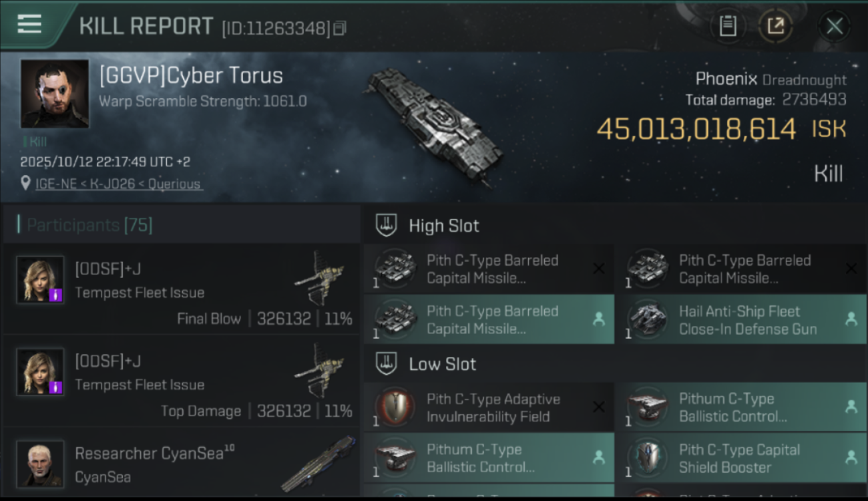Open the first [ODSF]+J pilot portrait
The image size is (868, 501).
click(41, 281)
